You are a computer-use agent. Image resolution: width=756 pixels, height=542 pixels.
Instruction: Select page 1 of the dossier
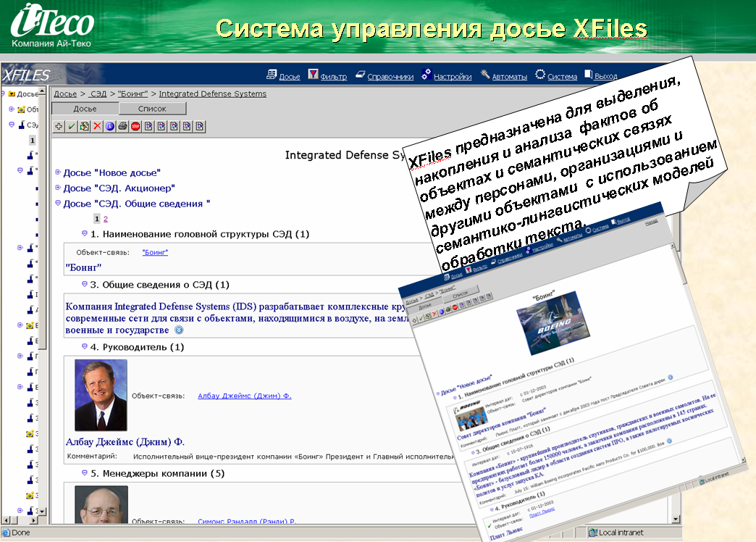click(97, 219)
